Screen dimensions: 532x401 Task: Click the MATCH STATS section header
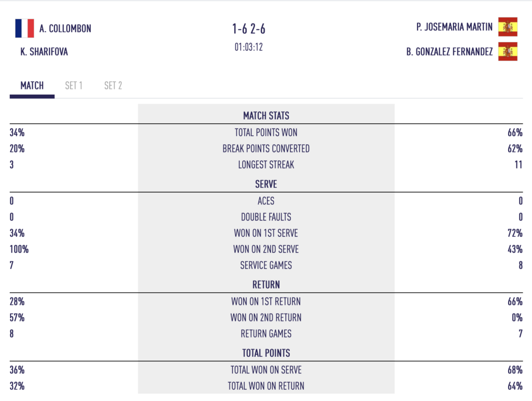(266, 116)
